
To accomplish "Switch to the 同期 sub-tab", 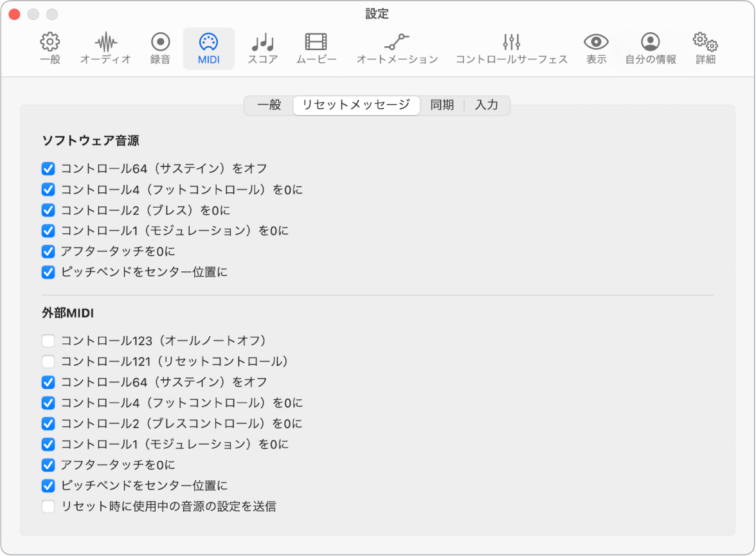I will (x=442, y=105).
